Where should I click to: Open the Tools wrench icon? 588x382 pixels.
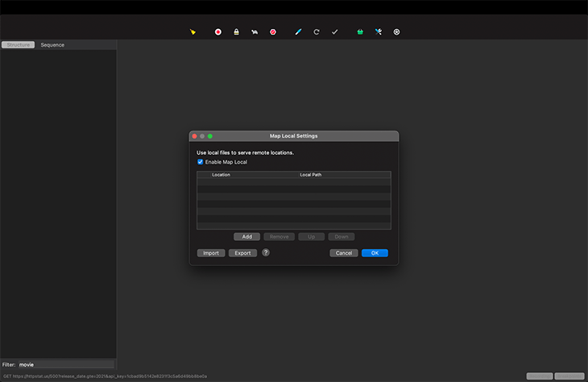click(x=379, y=32)
